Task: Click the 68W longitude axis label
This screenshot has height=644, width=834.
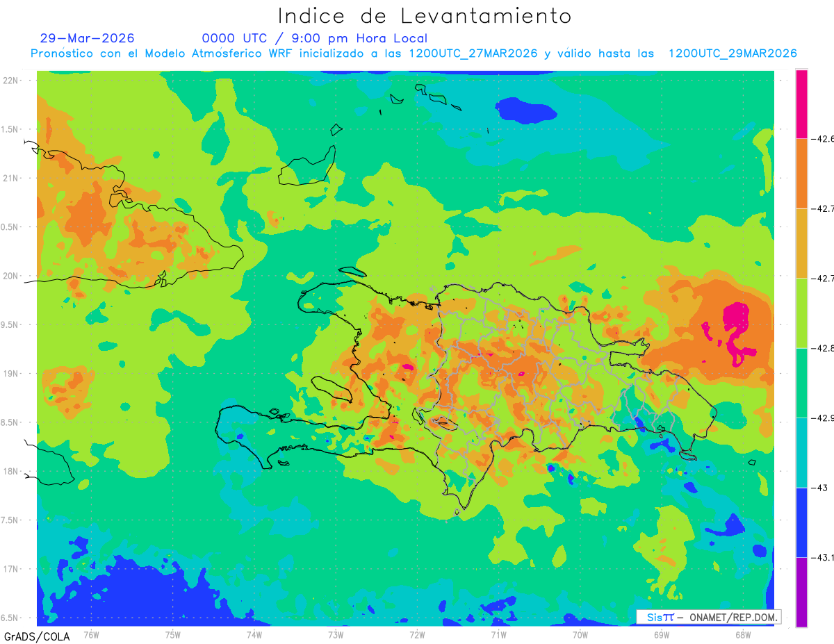Action: click(742, 634)
